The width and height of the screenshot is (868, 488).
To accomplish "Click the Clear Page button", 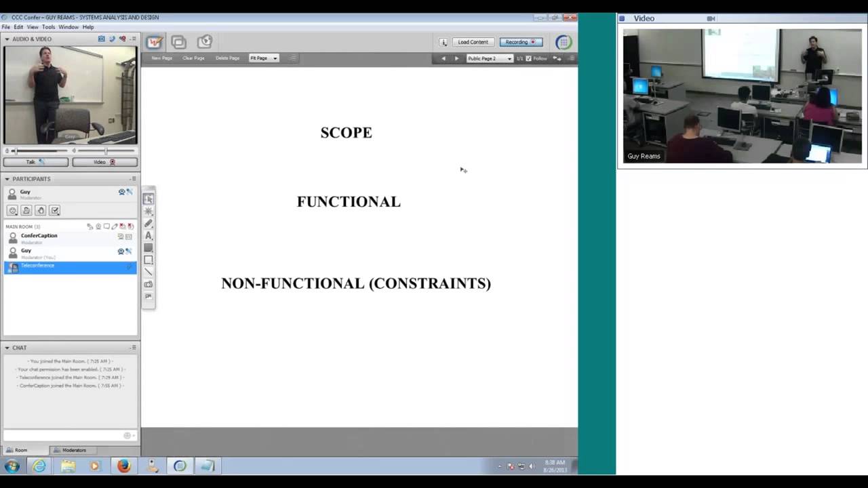I will point(193,58).
